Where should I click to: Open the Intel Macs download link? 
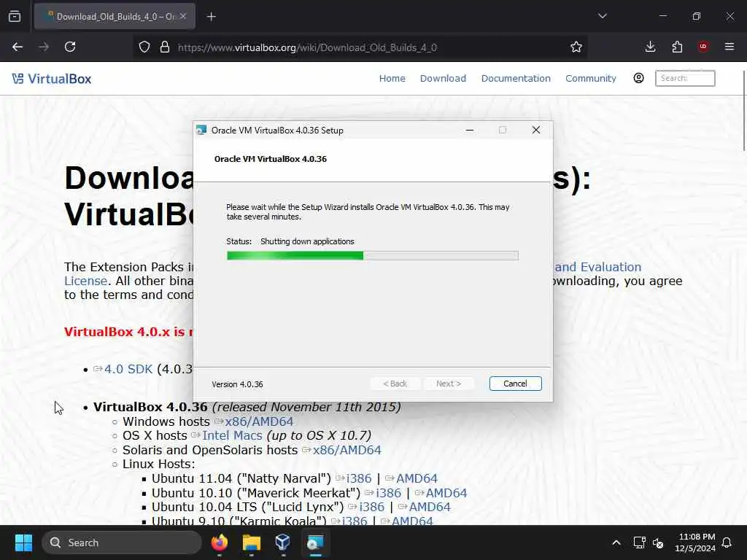232,435
